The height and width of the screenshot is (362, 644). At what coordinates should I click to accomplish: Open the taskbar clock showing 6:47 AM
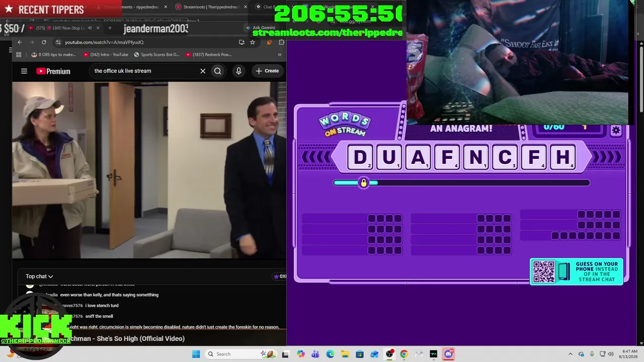click(x=629, y=354)
